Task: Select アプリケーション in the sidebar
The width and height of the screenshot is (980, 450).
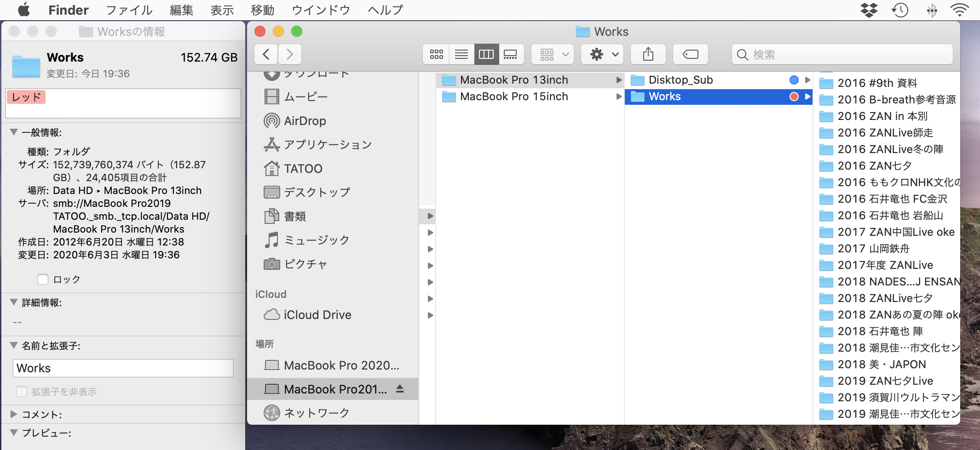Action: click(333, 145)
